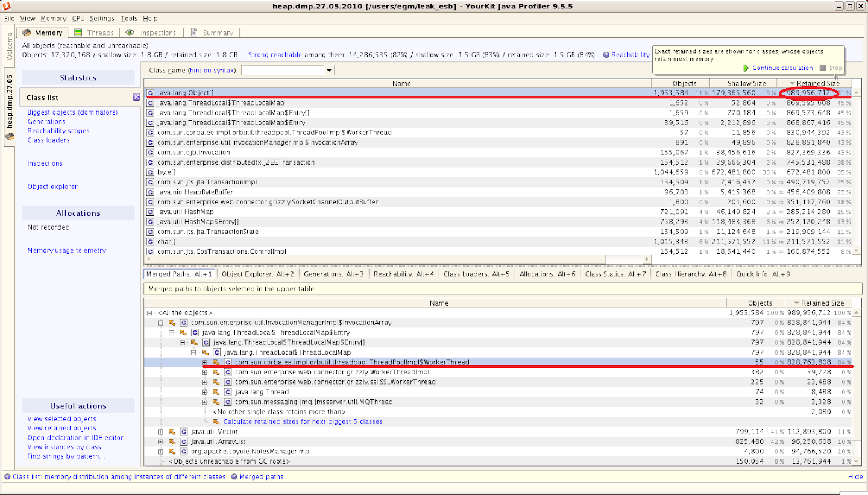Click Open declaration in IDE editor
This screenshot has width=868, height=495.
75,438
